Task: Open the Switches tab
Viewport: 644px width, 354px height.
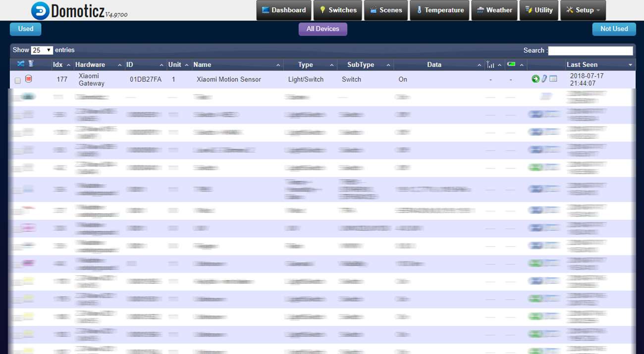Action: point(337,10)
